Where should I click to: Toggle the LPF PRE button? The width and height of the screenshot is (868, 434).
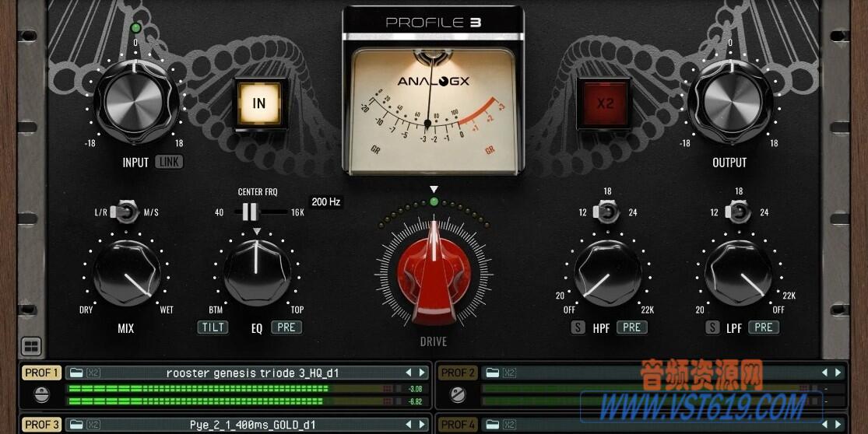(x=764, y=327)
